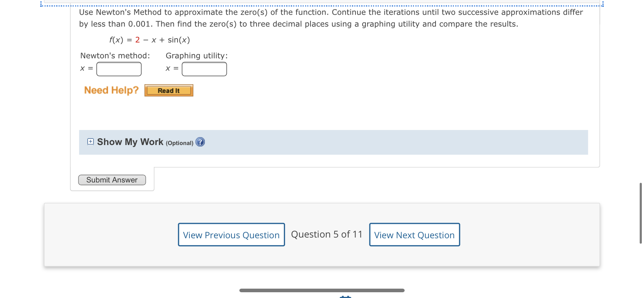This screenshot has height=298, width=644.
Task: Navigate with View Previous Question
Action: tap(231, 235)
